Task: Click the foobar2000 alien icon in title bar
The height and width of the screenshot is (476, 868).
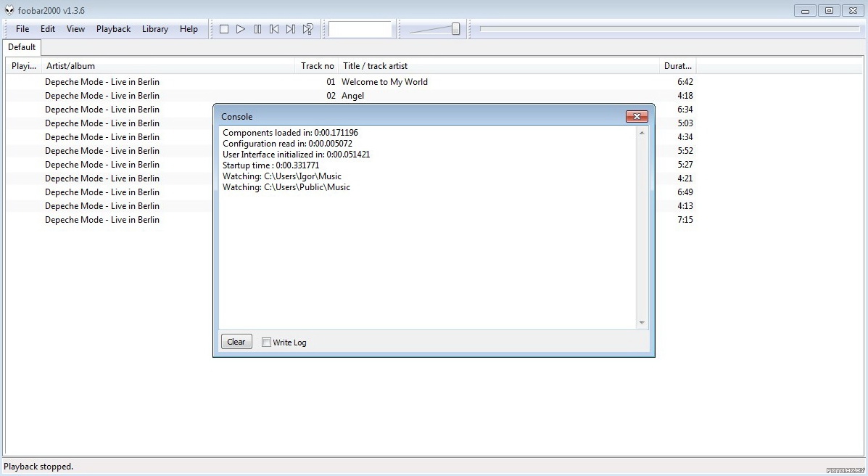Action: coord(9,10)
